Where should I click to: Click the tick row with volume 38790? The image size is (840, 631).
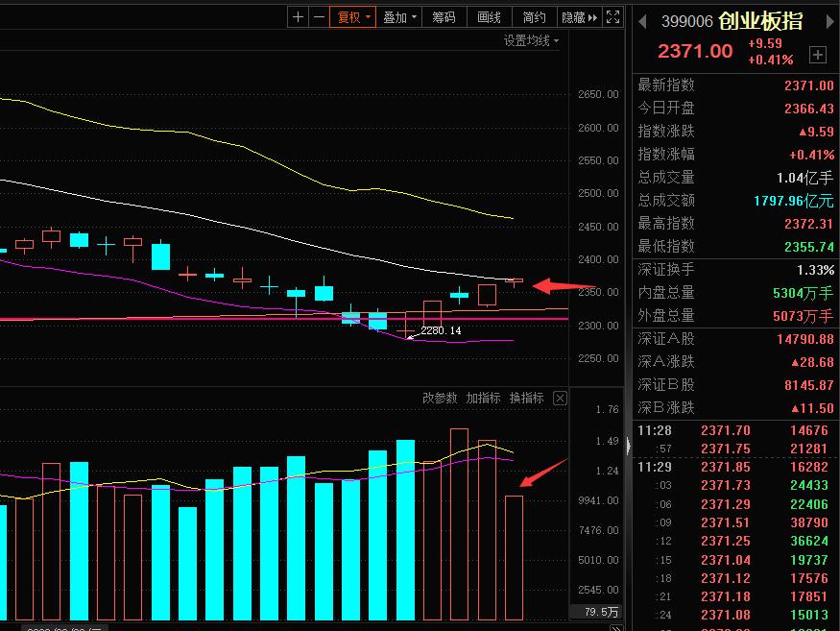click(x=733, y=522)
